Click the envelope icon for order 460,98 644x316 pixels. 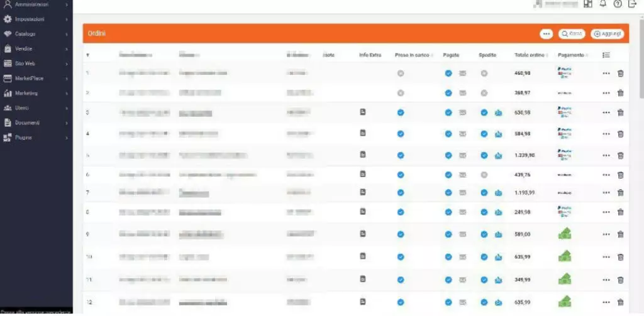point(463,74)
